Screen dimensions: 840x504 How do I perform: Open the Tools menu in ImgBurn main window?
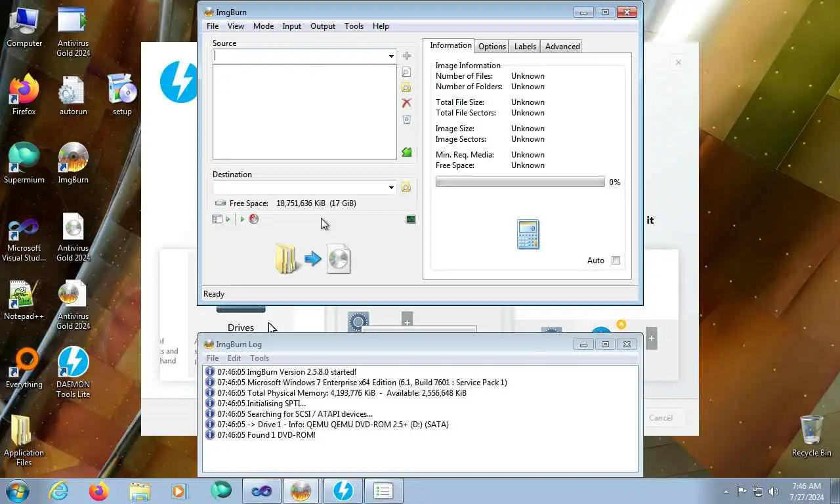[354, 26]
